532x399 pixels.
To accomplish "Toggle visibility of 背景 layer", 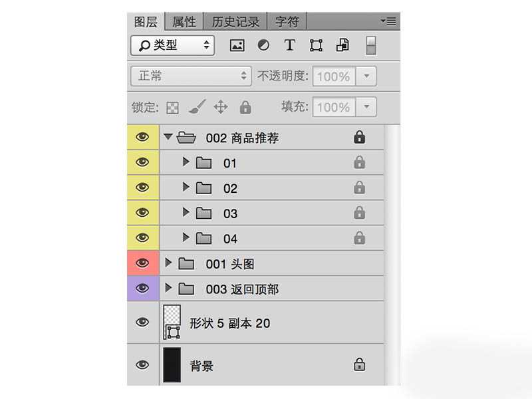I will 142,365.
